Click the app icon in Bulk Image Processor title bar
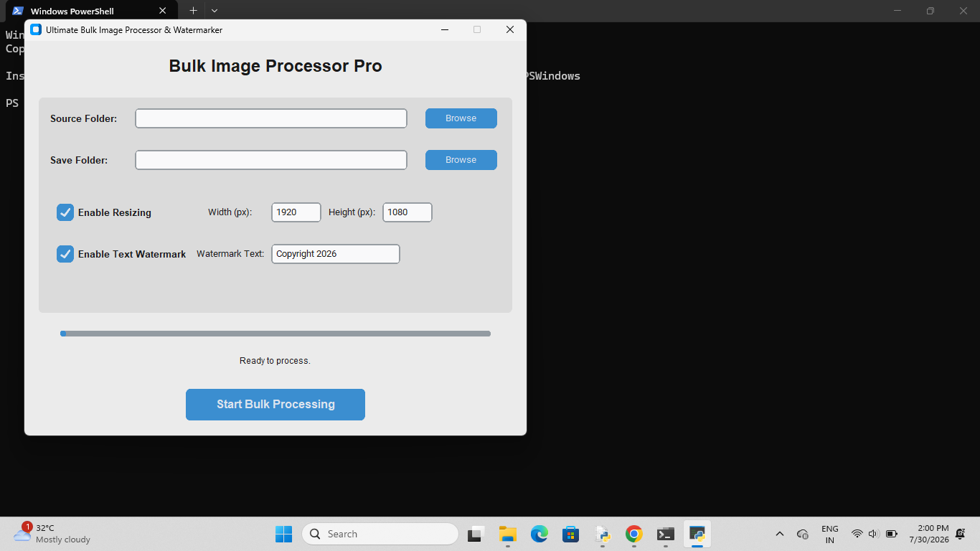The image size is (980, 551). [x=36, y=29]
